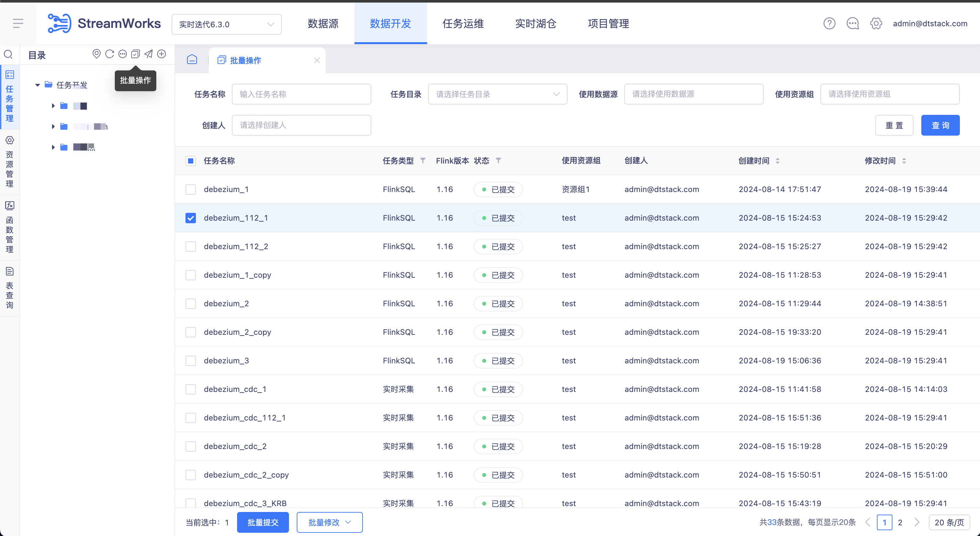Filter by 任务类型 column funnel icon

click(x=423, y=160)
